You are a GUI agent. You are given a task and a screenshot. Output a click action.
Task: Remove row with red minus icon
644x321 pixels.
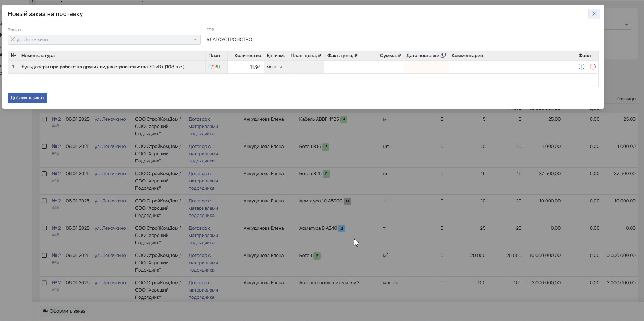pyautogui.click(x=593, y=67)
